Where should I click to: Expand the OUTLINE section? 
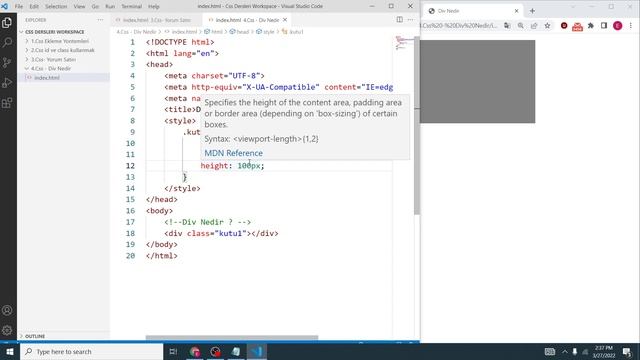pos(35,336)
